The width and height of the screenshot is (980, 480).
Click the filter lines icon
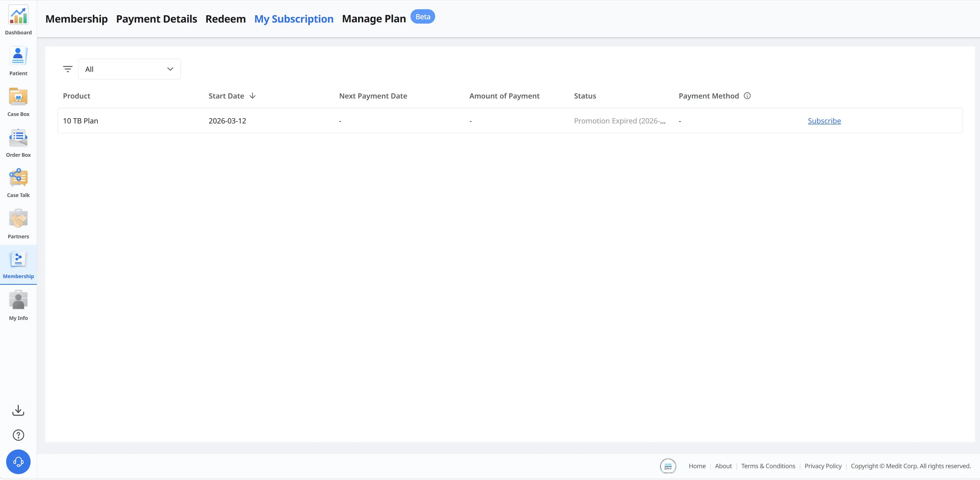click(68, 69)
